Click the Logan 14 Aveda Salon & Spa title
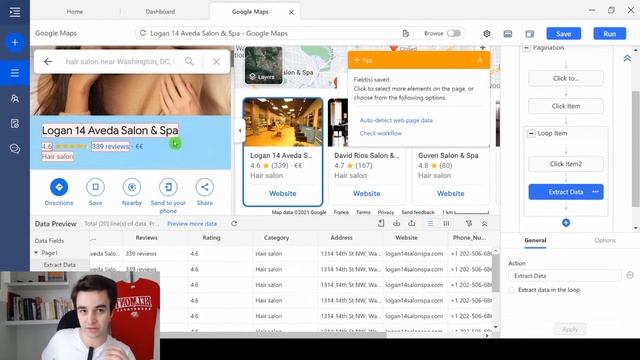The width and height of the screenshot is (640, 360). [110, 131]
